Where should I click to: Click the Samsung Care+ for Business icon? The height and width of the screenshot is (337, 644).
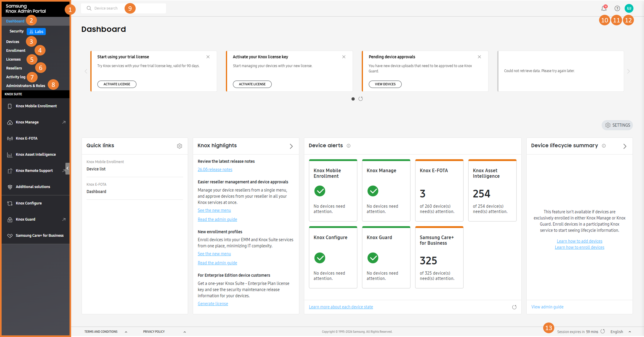[10, 236]
